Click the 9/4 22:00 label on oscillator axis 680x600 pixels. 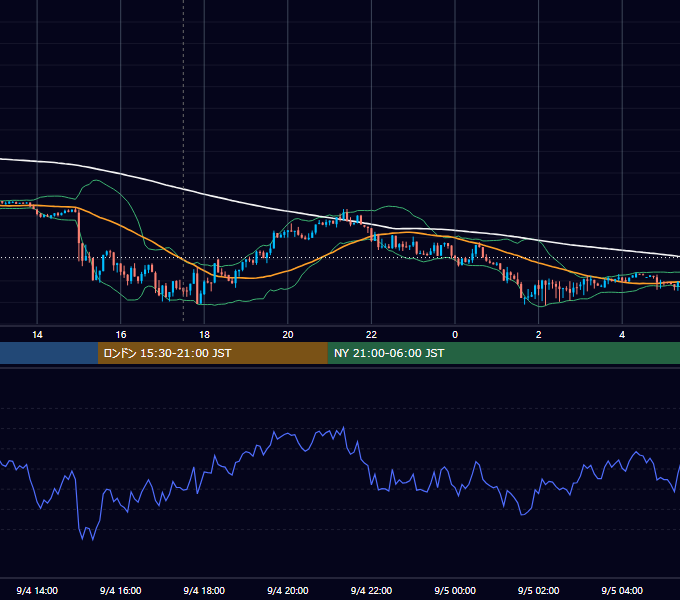371,590
